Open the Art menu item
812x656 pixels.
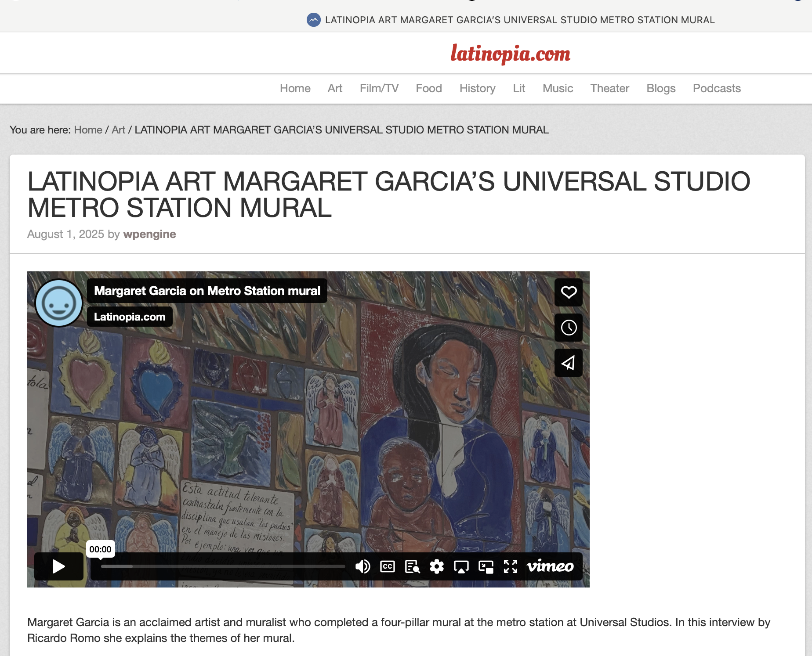click(x=335, y=88)
